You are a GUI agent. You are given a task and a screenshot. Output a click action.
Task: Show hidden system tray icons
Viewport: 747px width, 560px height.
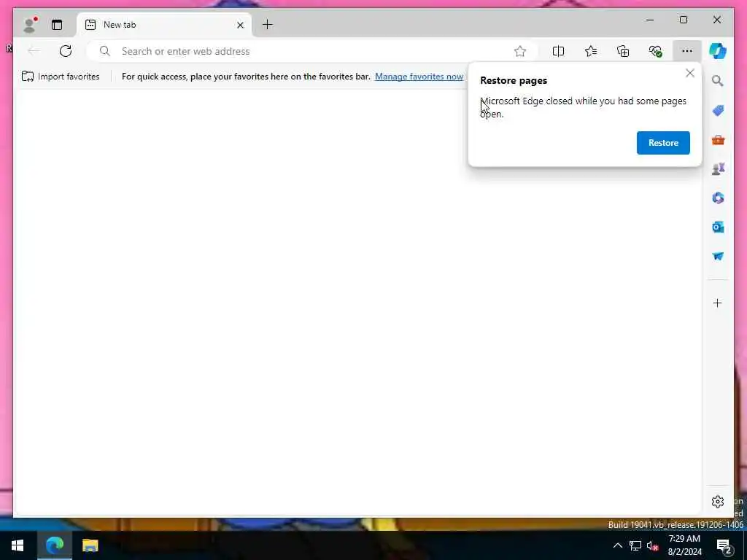(617, 545)
